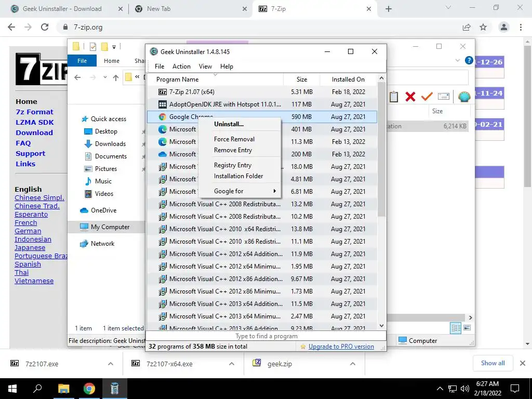Select Microsoft Visual C++ 2012 x86 Addition... row
The width and height of the screenshot is (532, 399).
click(x=262, y=279)
